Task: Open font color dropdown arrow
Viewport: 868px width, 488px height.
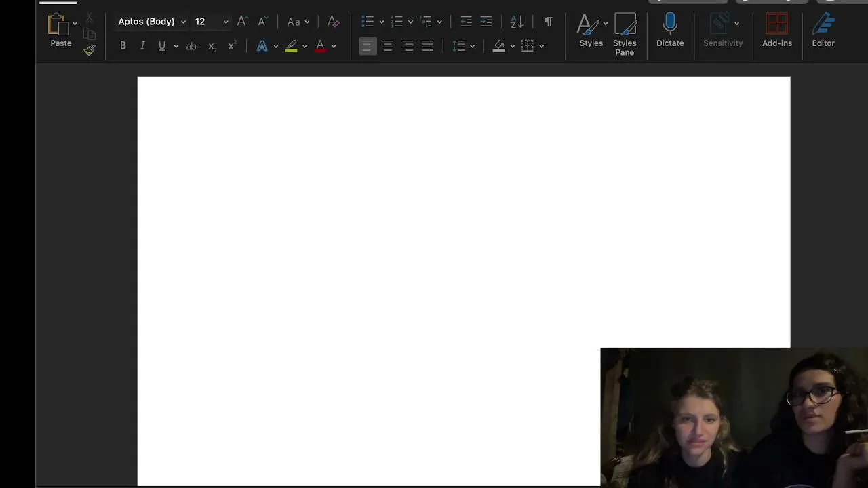Action: [334, 46]
